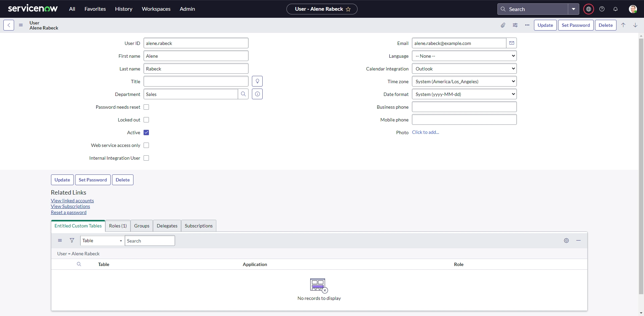644x316 pixels.
Task: Open the Time zone dropdown
Action: click(464, 82)
